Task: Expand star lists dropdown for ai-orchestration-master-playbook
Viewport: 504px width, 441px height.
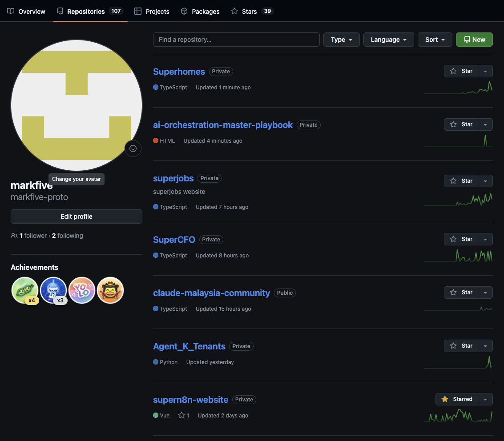Action: click(x=485, y=124)
